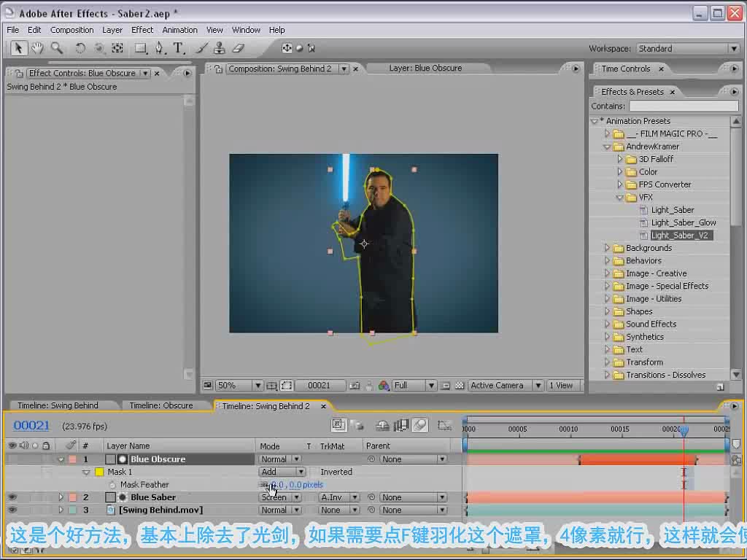Select the Zoom magnifier tool
747x560 pixels.
pos(57,48)
